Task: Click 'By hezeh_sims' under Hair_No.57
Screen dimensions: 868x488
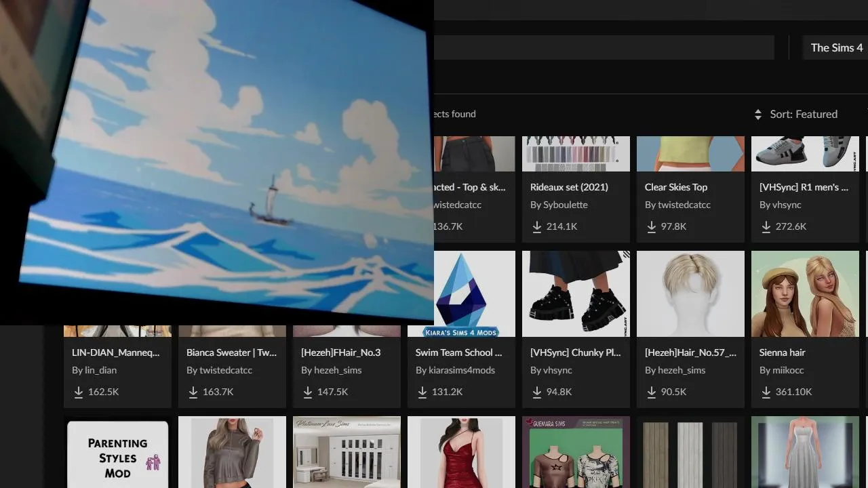Action: (675, 370)
